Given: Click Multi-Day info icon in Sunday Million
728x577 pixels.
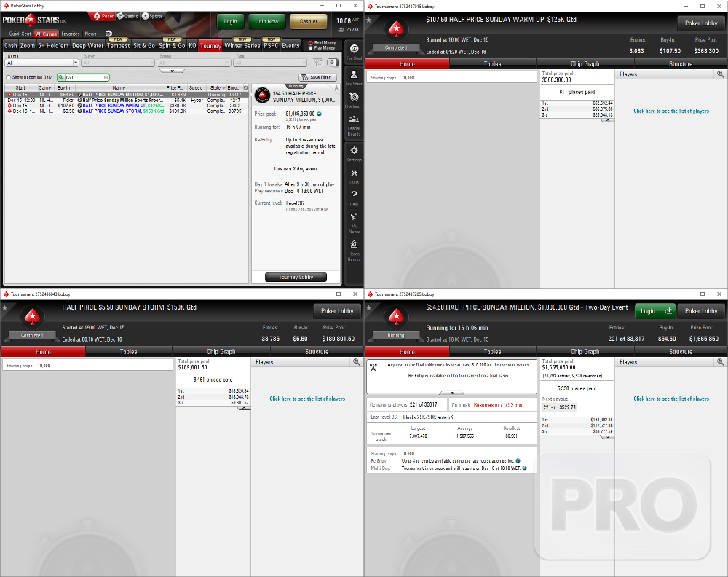Looking at the screenshot, I should tap(524, 468).
